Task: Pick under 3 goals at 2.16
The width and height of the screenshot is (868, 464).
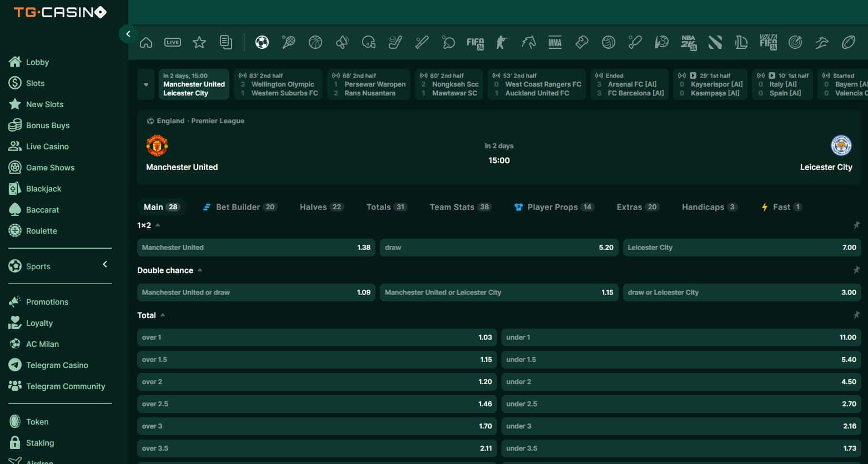Action: [x=681, y=426]
